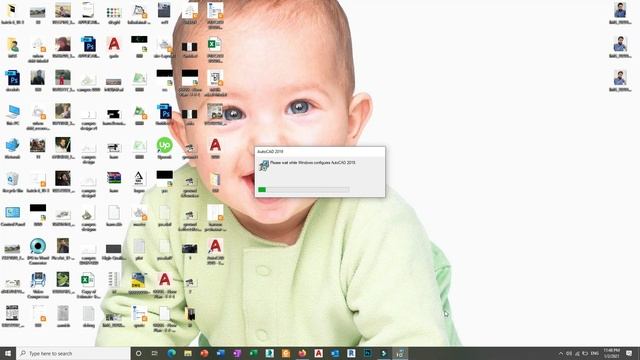Click the 'Please wait while Windows configures' message
Screen dimensions: 640x360
click(x=313, y=162)
